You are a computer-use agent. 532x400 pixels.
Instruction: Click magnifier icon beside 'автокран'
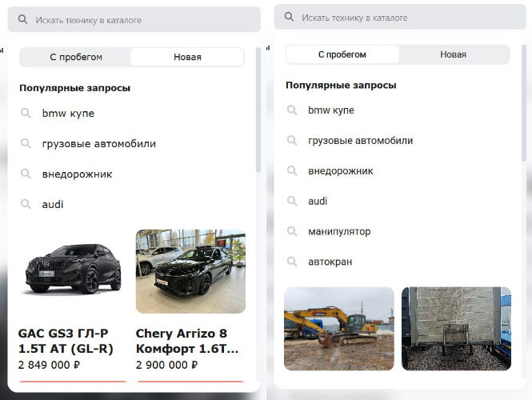(x=292, y=262)
